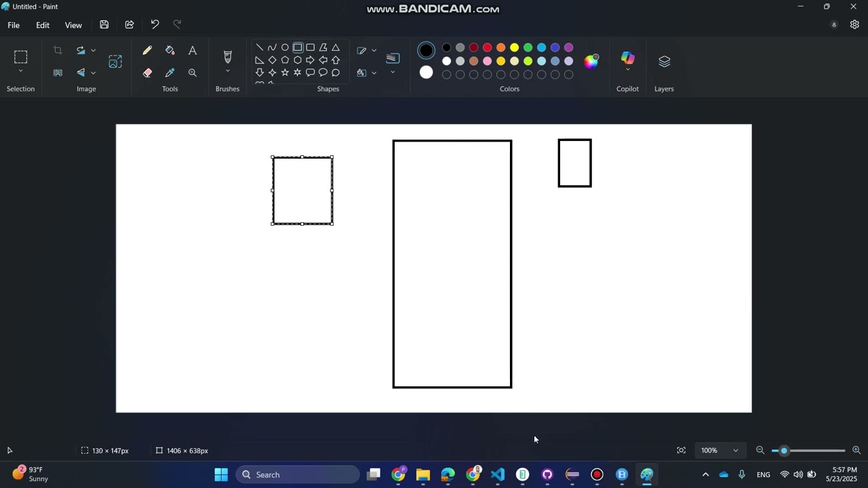
Task: Select the Pencil tool
Action: (147, 51)
